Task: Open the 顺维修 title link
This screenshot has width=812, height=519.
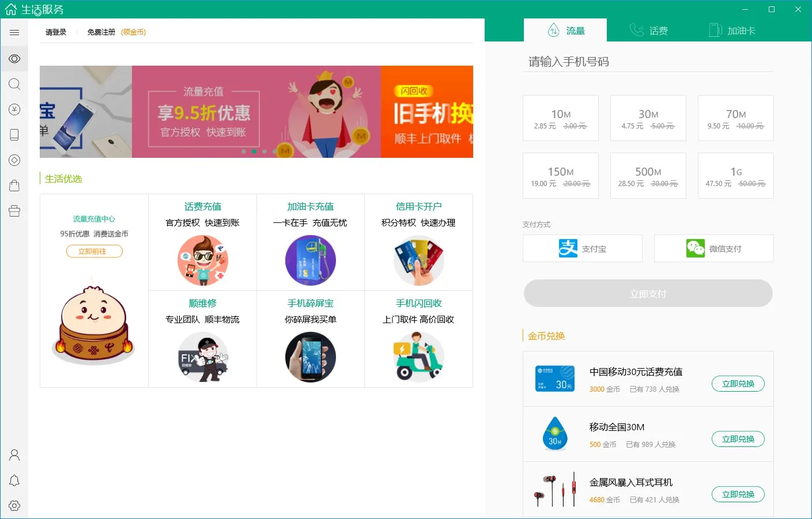Action: pyautogui.click(x=203, y=303)
